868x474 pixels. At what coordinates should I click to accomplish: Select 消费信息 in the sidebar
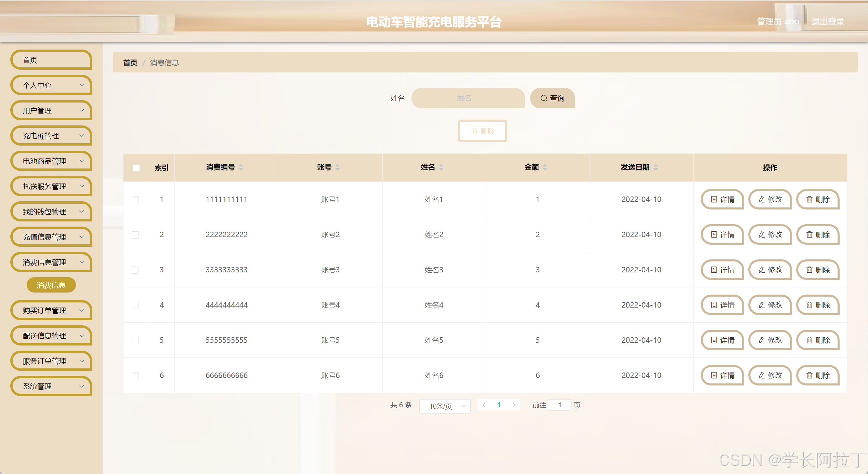pos(51,285)
